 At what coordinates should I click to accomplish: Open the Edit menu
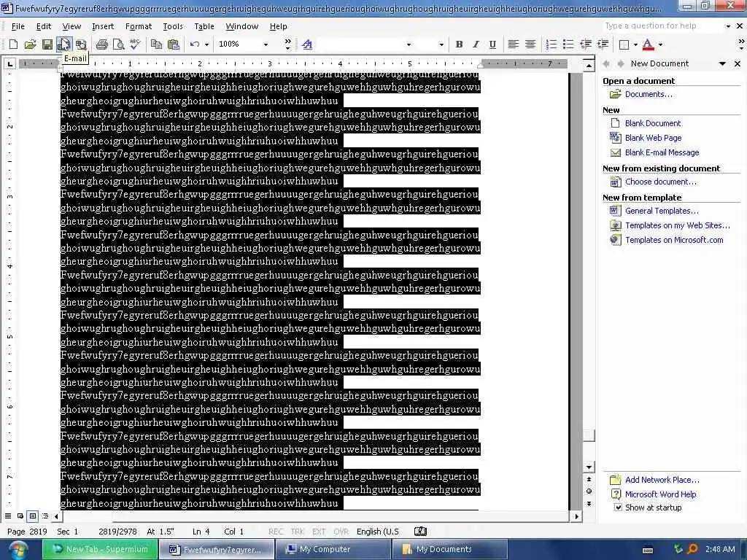point(43,26)
